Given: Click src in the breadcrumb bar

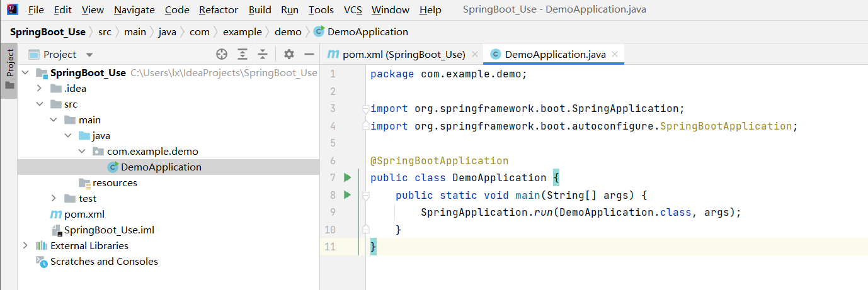Looking at the screenshot, I should pyautogui.click(x=105, y=31).
